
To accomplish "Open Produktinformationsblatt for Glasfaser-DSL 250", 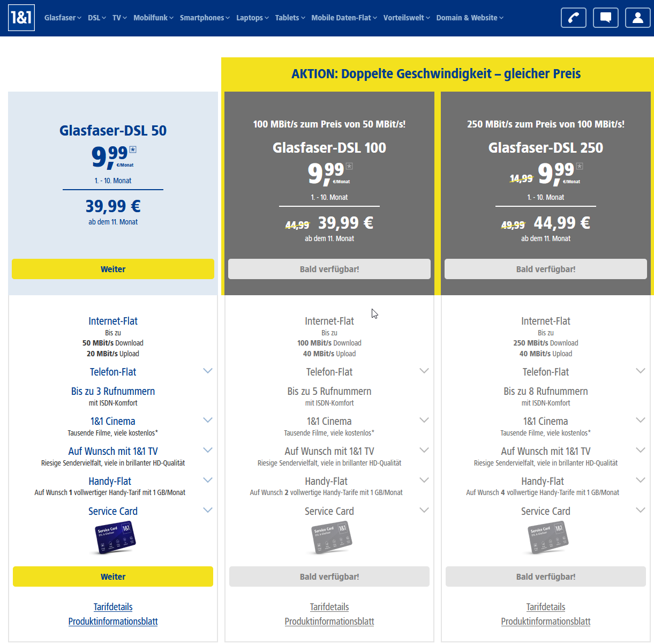I will (x=546, y=621).
